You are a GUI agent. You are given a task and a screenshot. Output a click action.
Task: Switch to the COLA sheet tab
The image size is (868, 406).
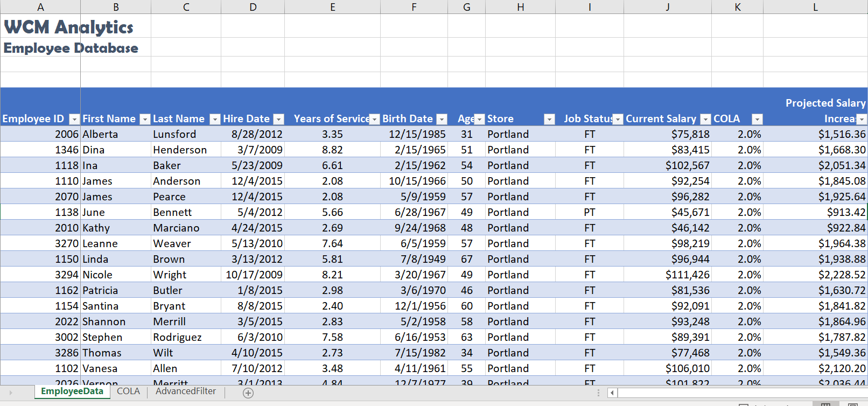coord(128,391)
